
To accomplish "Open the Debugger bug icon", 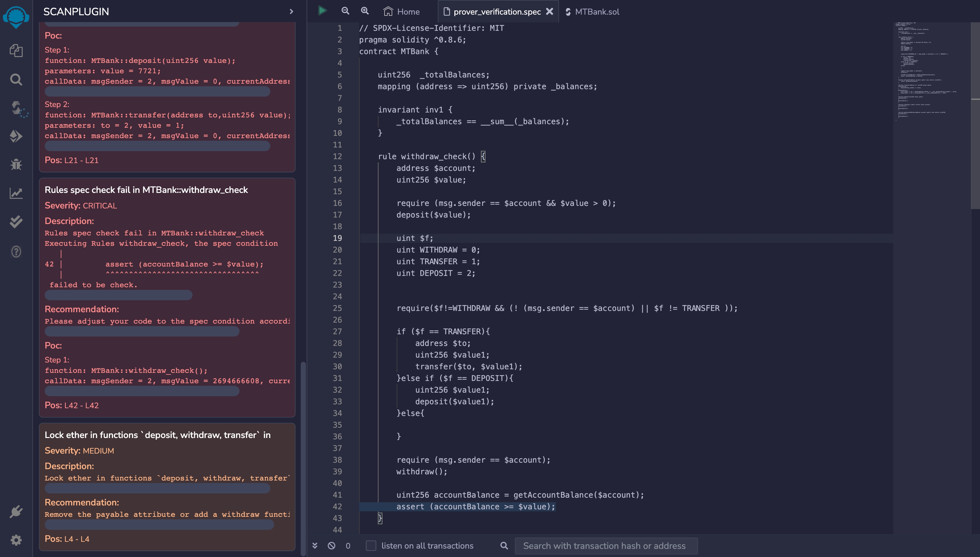I will (16, 164).
